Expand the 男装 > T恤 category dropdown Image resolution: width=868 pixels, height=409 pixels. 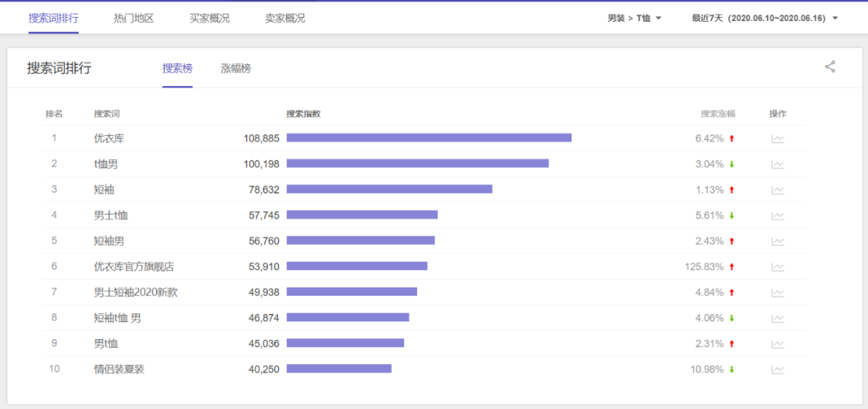634,18
